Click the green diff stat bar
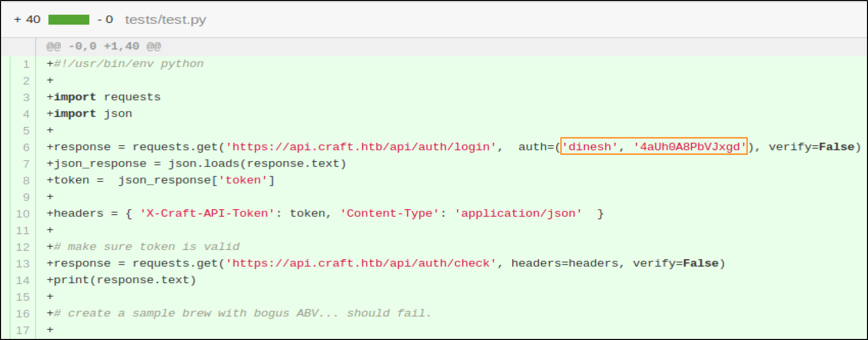The height and width of the screenshot is (340, 868). tap(68, 20)
